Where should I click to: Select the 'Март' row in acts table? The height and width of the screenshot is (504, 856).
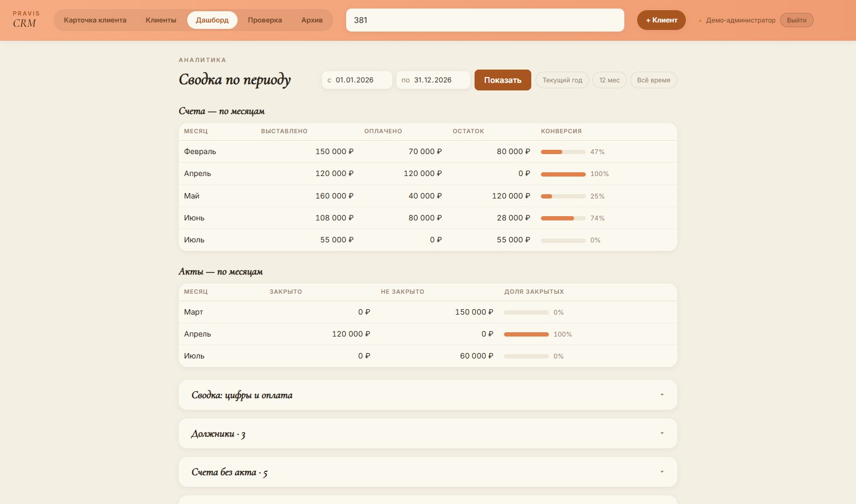pos(427,312)
